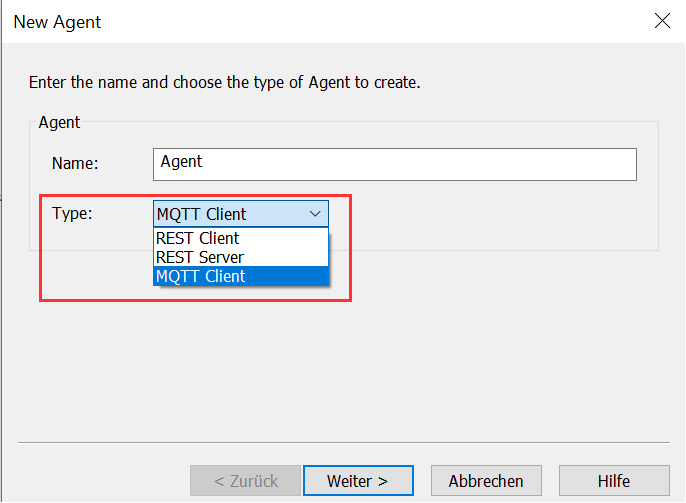Click the Type dropdown chevron arrow
This screenshot has width=686, height=503.
click(315, 213)
